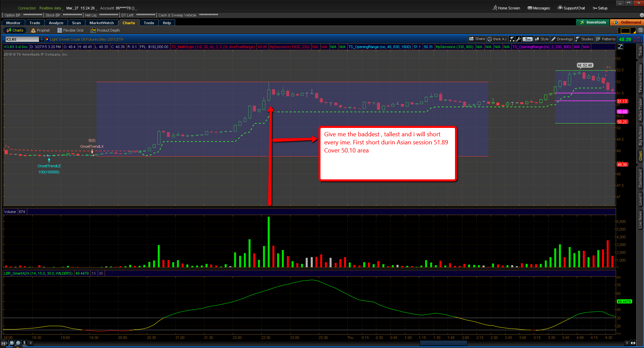Open the Share chart menu
Screen dimensions: 644x348
477,39
